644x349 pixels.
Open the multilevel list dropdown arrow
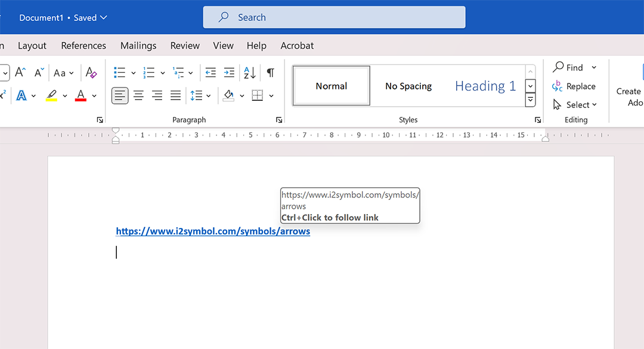pos(191,73)
